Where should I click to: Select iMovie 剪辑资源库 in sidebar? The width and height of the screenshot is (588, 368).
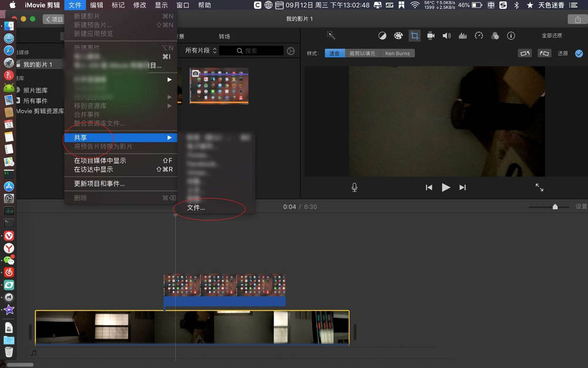tap(40, 111)
